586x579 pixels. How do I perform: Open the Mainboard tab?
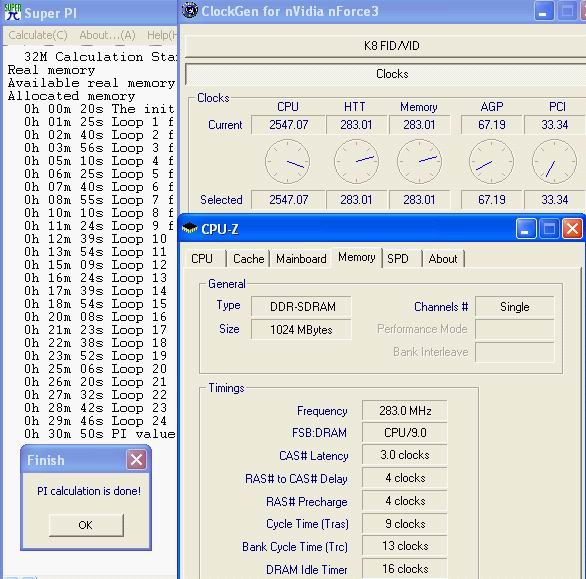click(x=301, y=259)
